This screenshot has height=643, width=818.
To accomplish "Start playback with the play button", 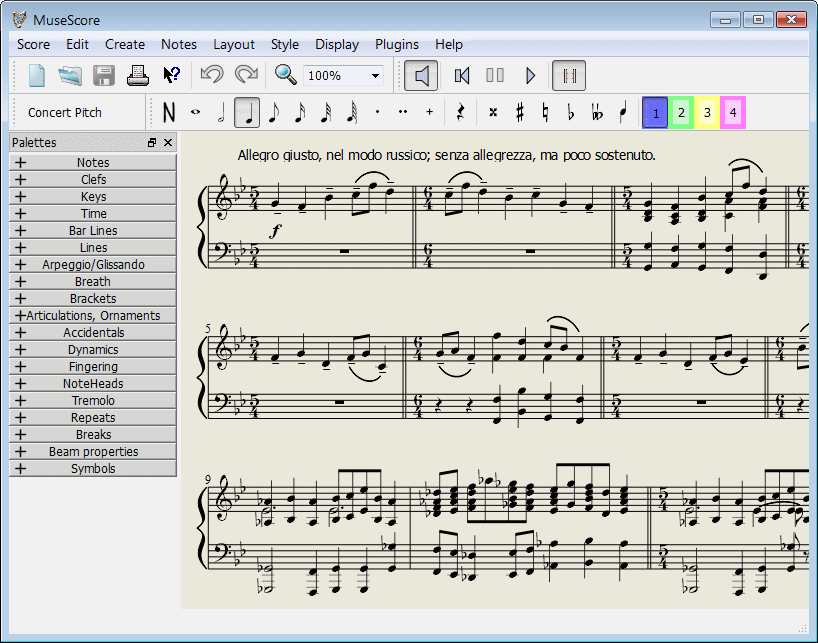I will point(530,76).
